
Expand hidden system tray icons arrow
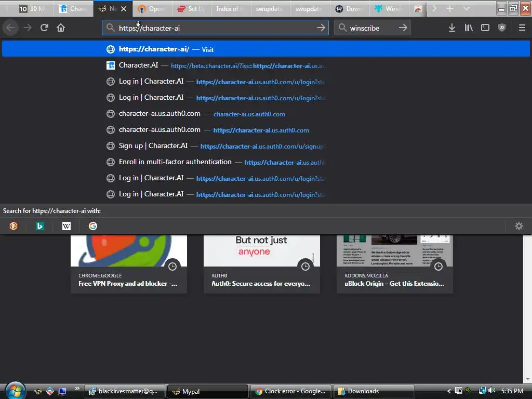coord(448,391)
